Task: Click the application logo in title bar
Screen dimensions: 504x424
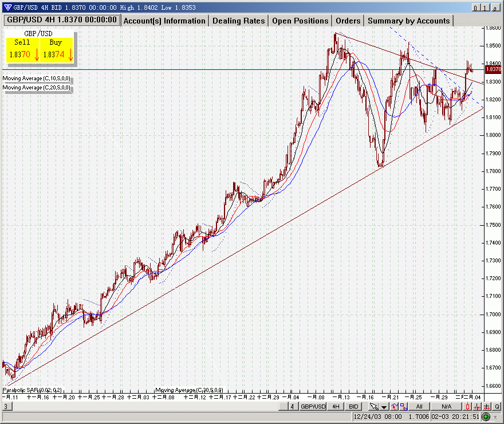Action: tap(7, 7)
